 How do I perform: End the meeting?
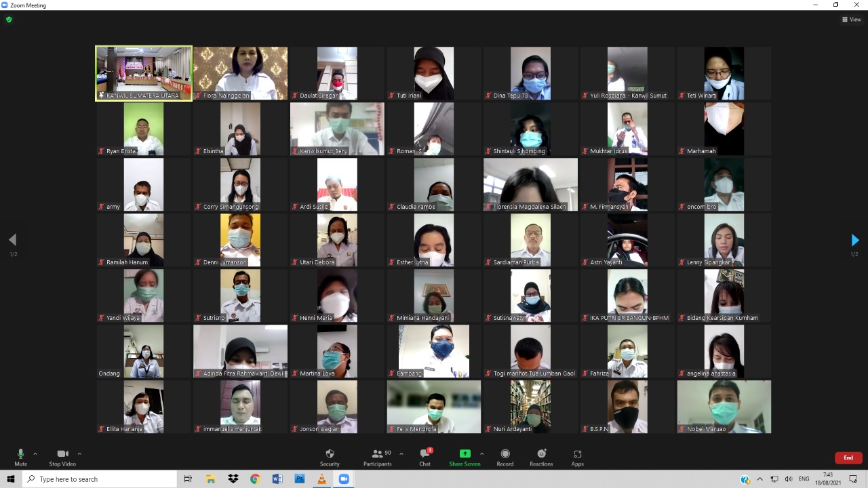click(x=848, y=457)
